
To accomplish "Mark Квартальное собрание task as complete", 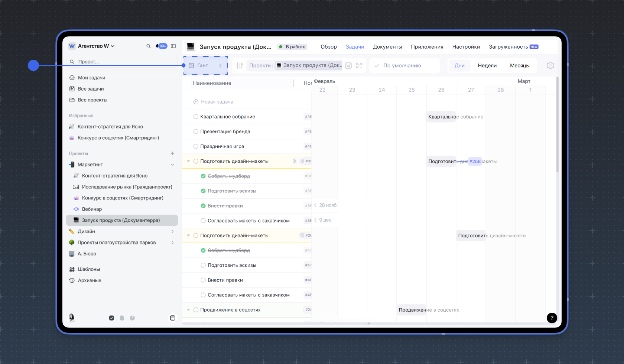I will [x=196, y=117].
